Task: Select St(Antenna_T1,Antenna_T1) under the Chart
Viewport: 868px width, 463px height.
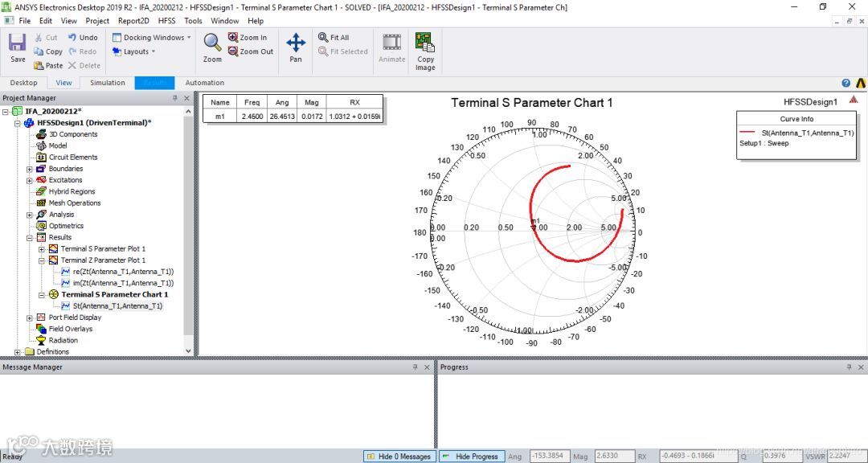Action: coord(117,305)
